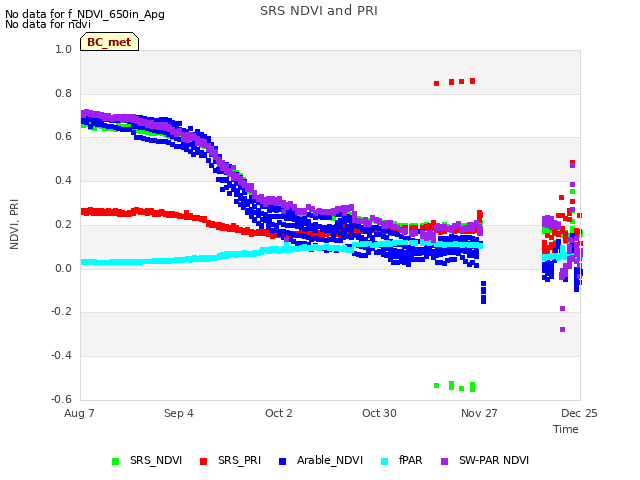Select the Arable_NDVI legend label

(330, 460)
